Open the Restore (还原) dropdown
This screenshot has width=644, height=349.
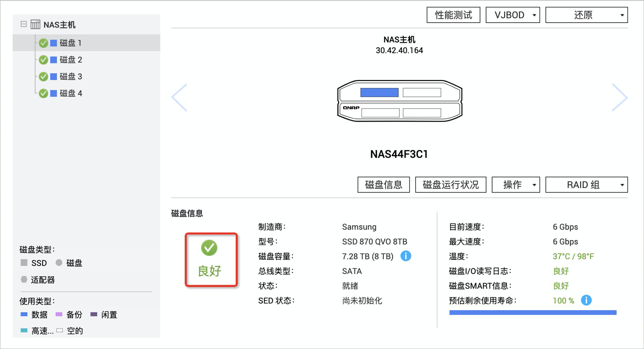(587, 15)
